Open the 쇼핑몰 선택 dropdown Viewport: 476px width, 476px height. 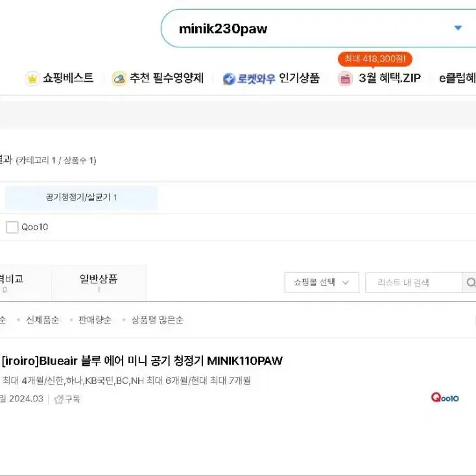coord(322,283)
